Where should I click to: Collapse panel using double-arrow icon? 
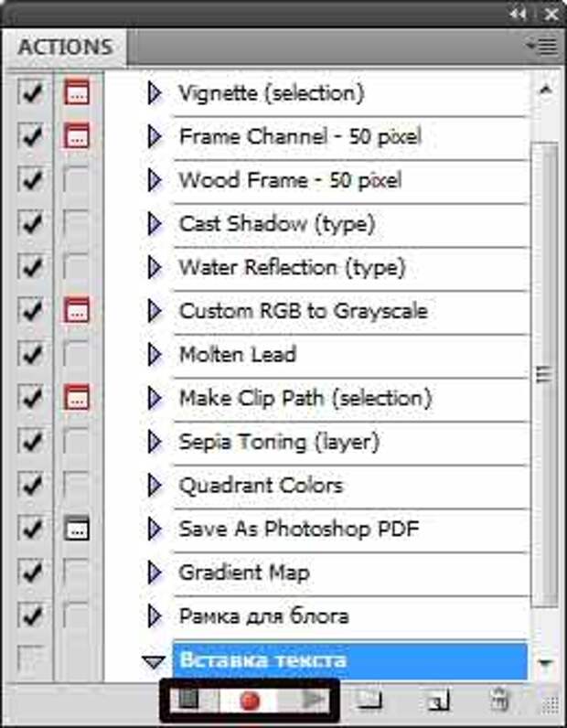[518, 15]
